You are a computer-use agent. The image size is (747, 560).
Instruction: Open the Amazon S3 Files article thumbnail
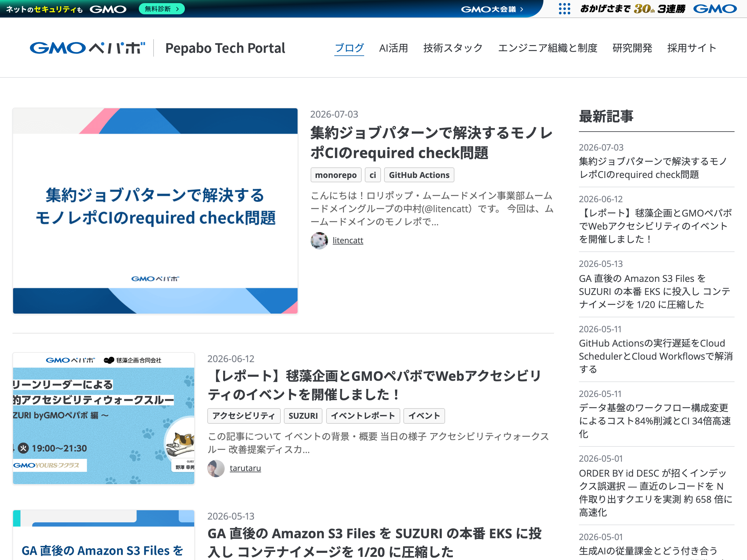pyautogui.click(x=104, y=535)
